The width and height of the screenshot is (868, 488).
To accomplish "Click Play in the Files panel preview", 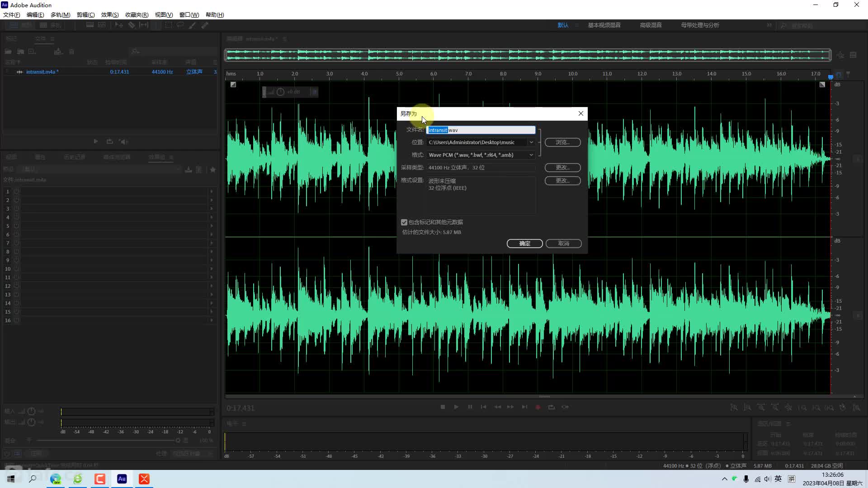I will tap(95, 141).
